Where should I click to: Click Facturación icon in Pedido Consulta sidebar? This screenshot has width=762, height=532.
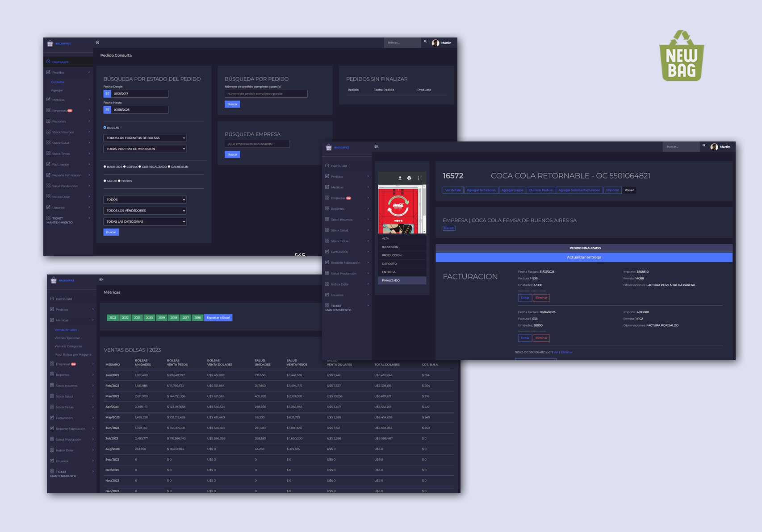point(48,164)
